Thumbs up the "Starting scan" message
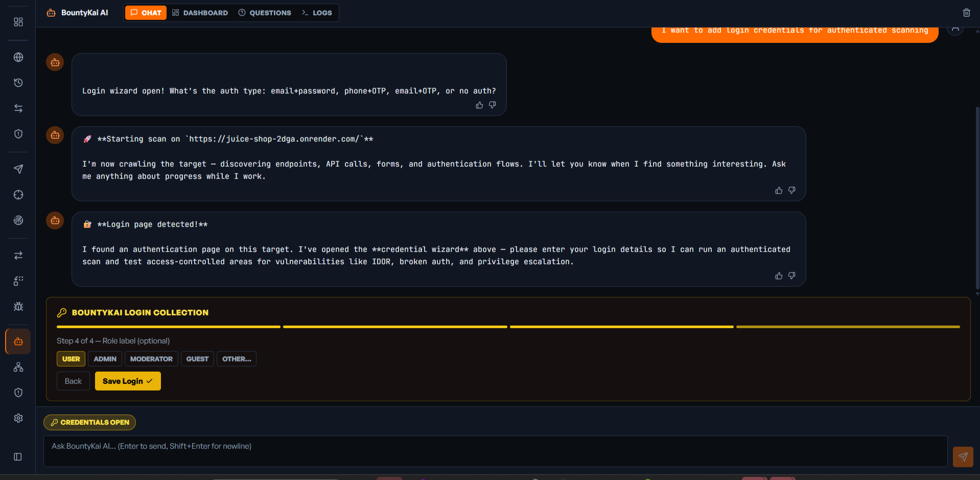 (x=779, y=191)
